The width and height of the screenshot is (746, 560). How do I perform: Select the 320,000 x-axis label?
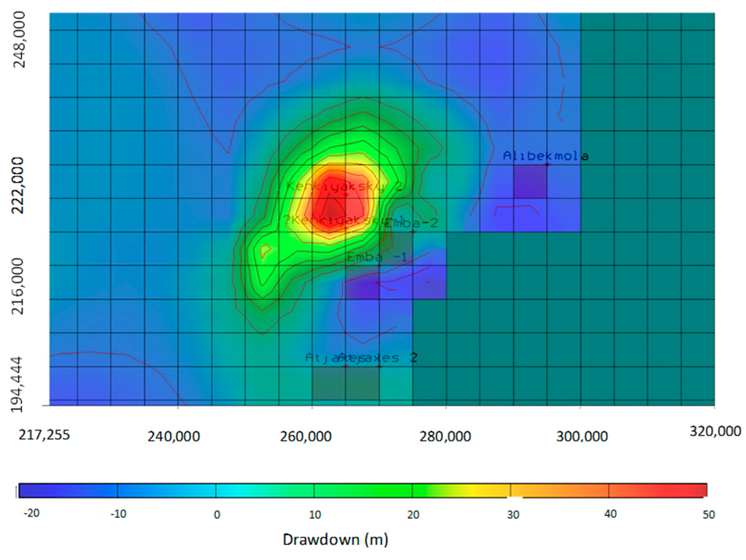click(x=715, y=431)
